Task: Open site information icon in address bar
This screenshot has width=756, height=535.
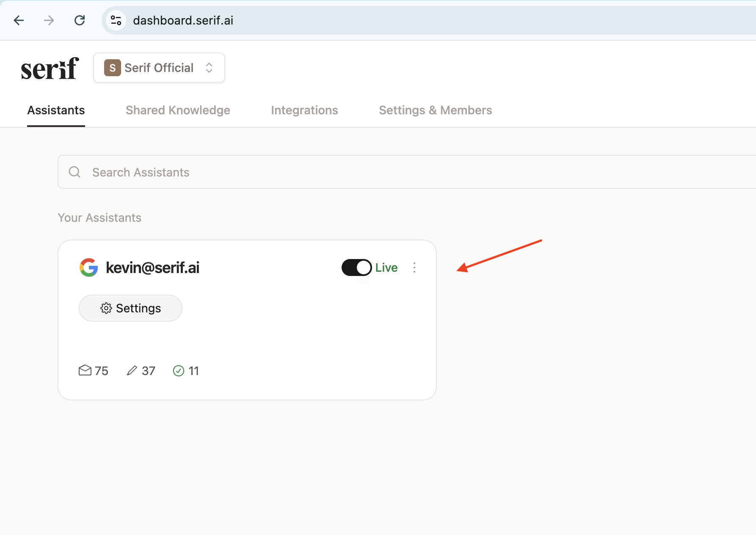Action: 116,20
